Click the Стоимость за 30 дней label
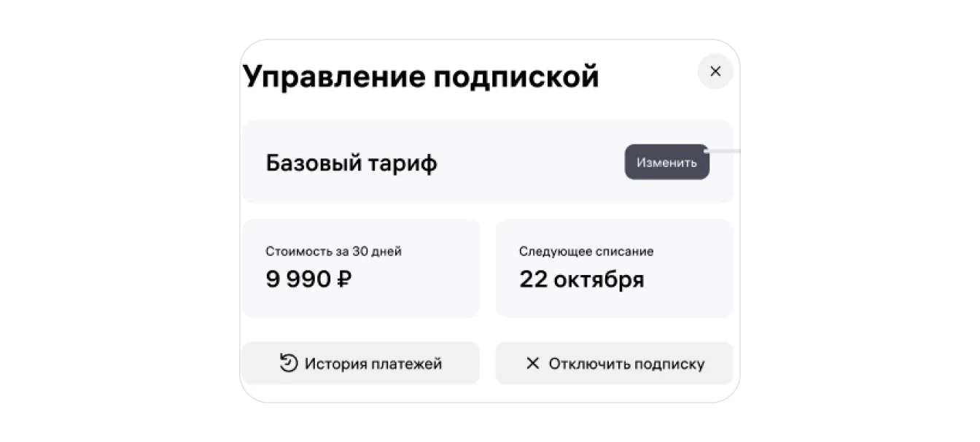Screen dimensions: 980x442 [333, 252]
